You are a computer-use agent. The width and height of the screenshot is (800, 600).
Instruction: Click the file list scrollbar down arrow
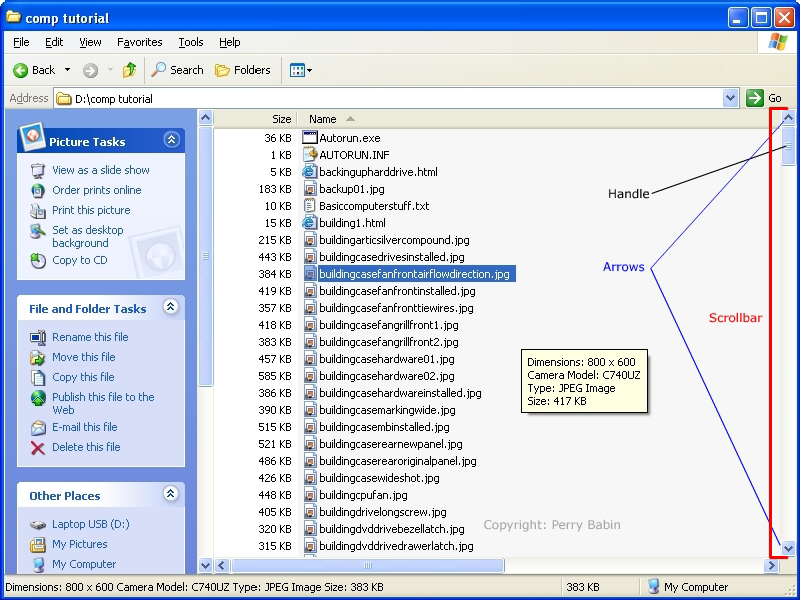pos(788,549)
